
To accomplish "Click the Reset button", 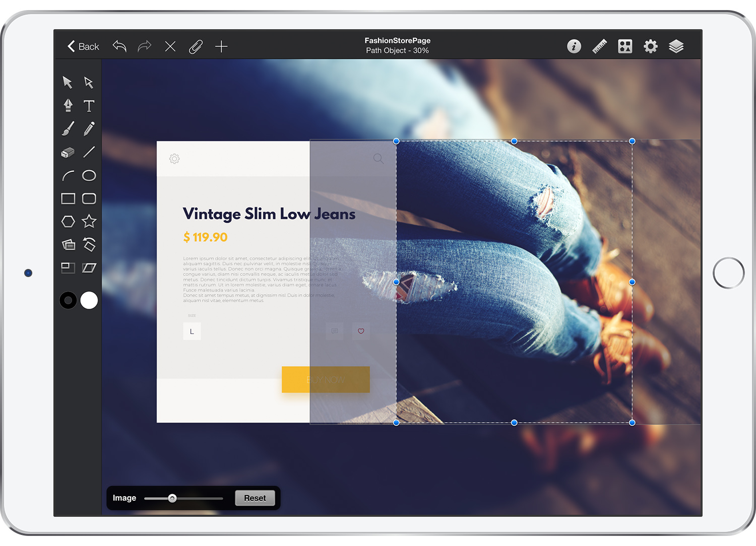I will 255,498.
